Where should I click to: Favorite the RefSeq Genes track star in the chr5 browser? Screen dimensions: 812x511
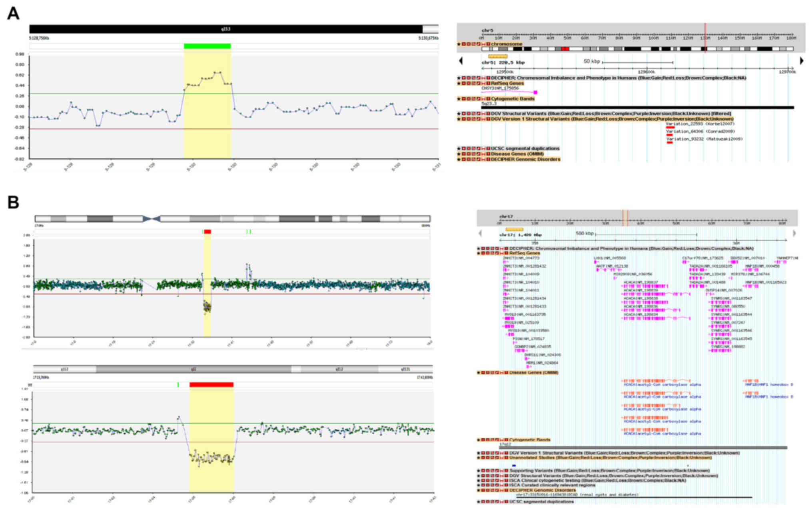(x=459, y=84)
